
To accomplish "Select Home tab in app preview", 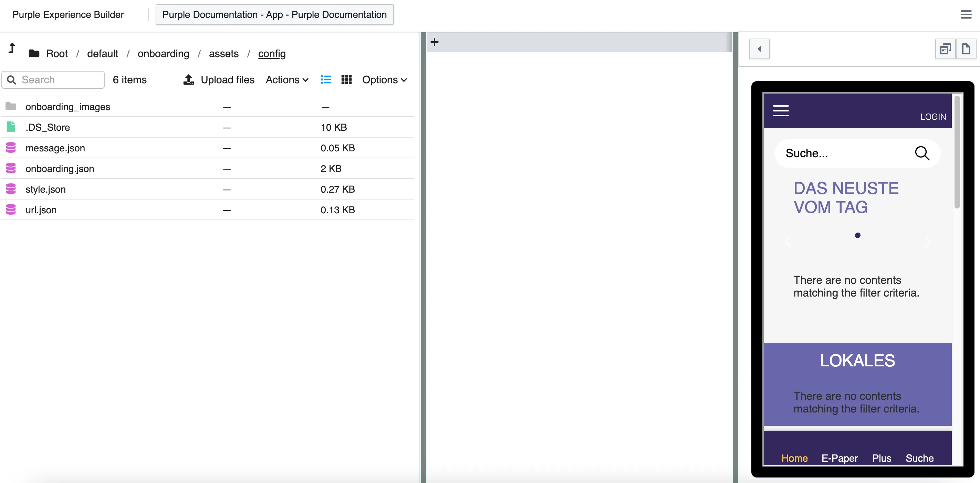I will [794, 458].
